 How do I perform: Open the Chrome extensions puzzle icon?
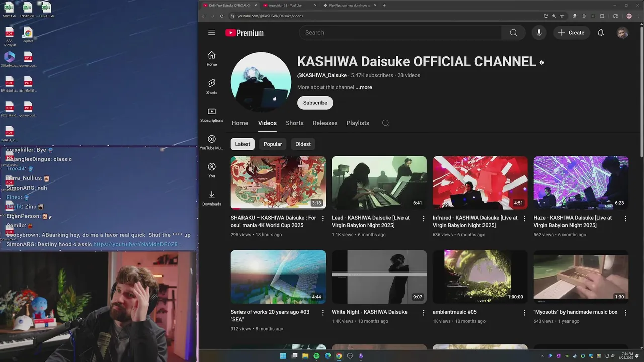(602, 16)
